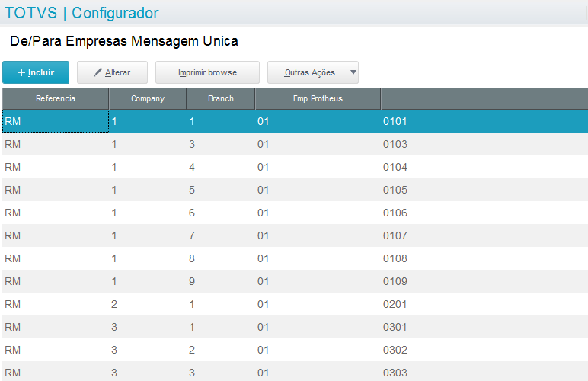Click the pencil icon on Alterar
The height and width of the screenshot is (381, 588).
(97, 72)
